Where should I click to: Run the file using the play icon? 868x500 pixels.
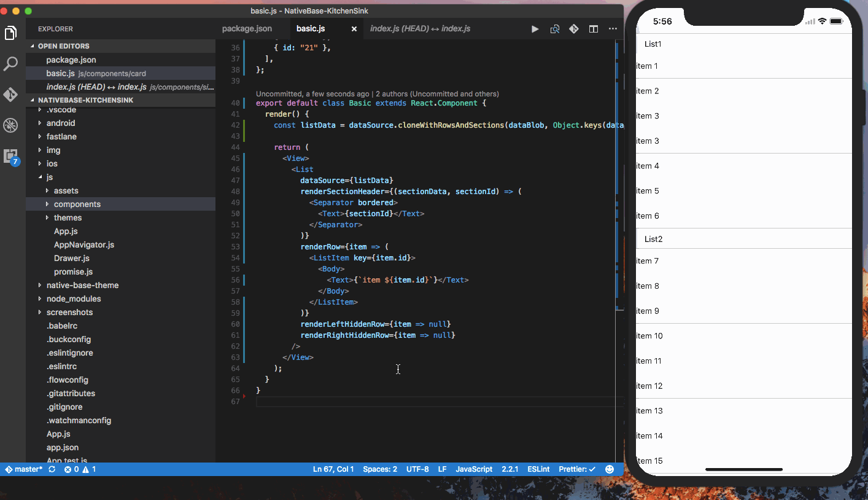click(534, 28)
